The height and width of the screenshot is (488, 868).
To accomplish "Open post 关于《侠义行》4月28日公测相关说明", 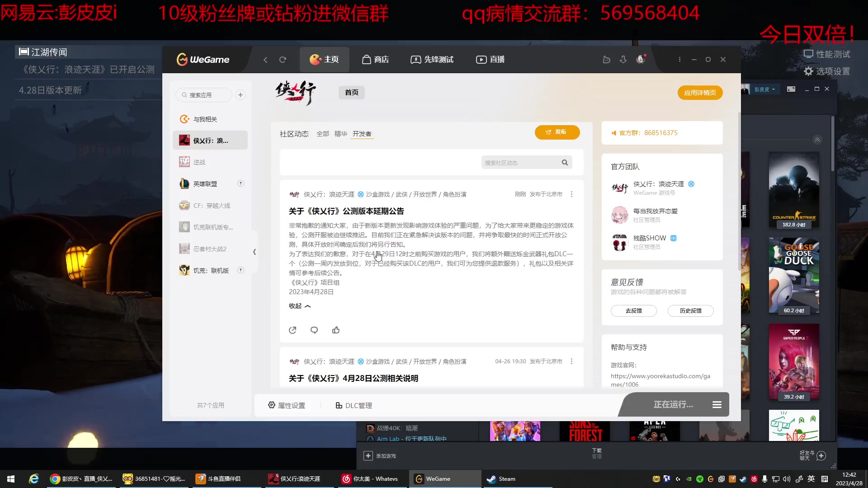I will [354, 378].
